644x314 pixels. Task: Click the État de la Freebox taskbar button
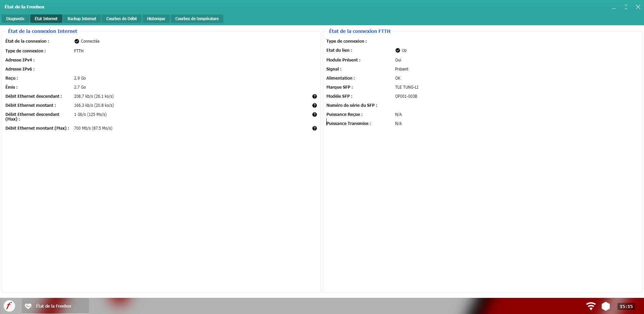(55, 306)
